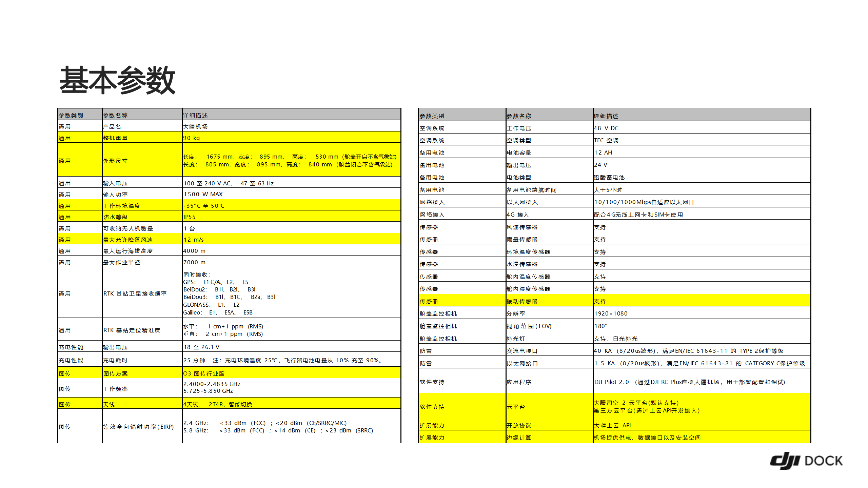Select the 1.5 KA Ethernet surge protection cell
Screen dimensions: 868x488
click(x=702, y=363)
